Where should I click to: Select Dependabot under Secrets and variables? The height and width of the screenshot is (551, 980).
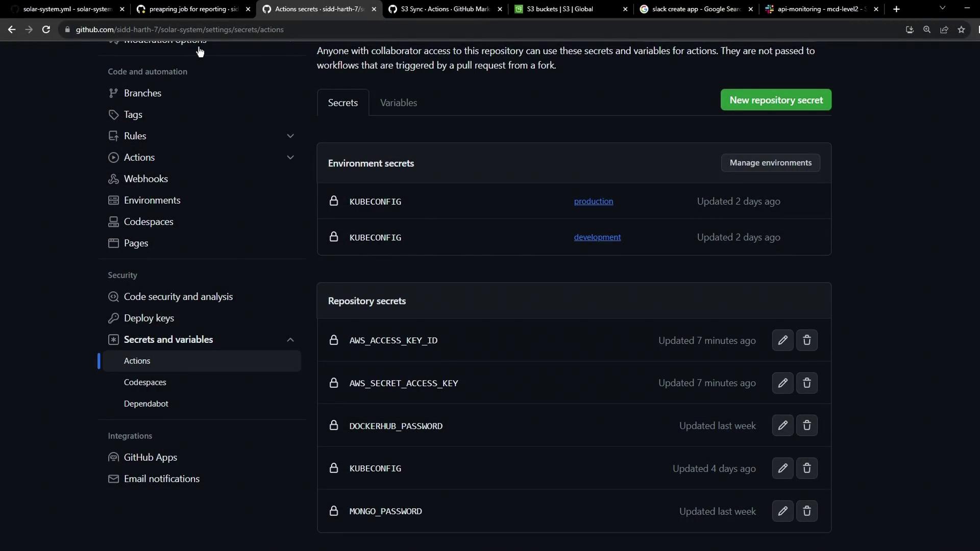tap(146, 404)
